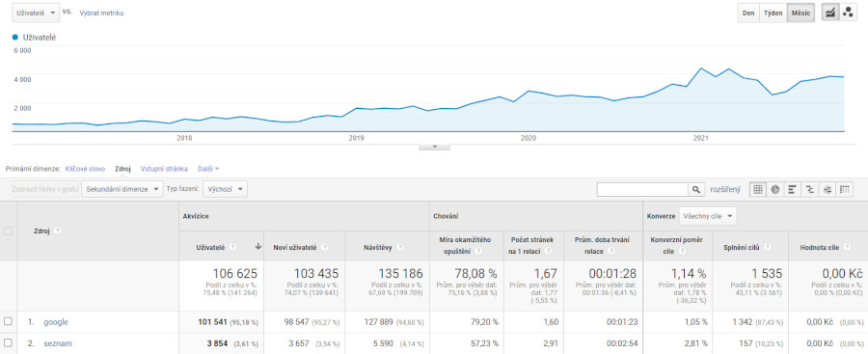868x354 pixels.
Task: Select the data table view icon
Action: click(758, 189)
